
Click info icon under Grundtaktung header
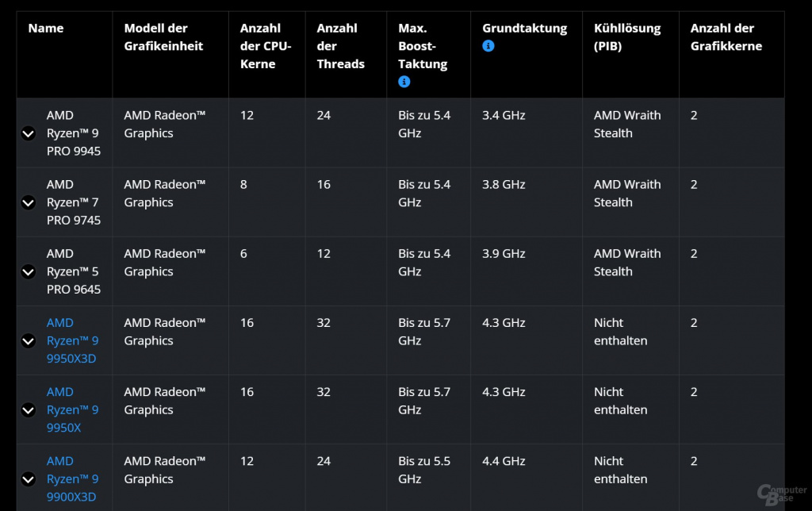pyautogui.click(x=488, y=46)
